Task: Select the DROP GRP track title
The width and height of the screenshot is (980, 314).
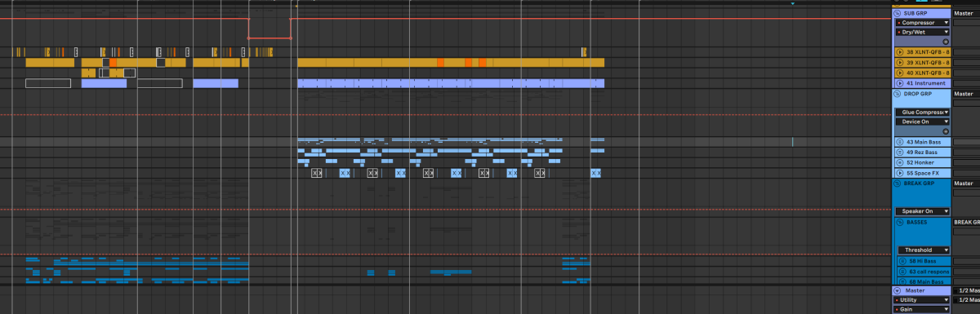Action: 918,94
